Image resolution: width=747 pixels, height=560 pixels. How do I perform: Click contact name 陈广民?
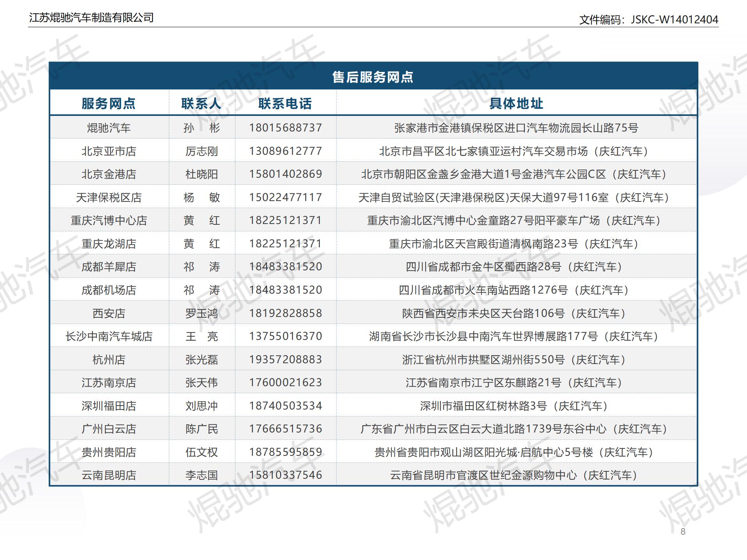pos(202,429)
